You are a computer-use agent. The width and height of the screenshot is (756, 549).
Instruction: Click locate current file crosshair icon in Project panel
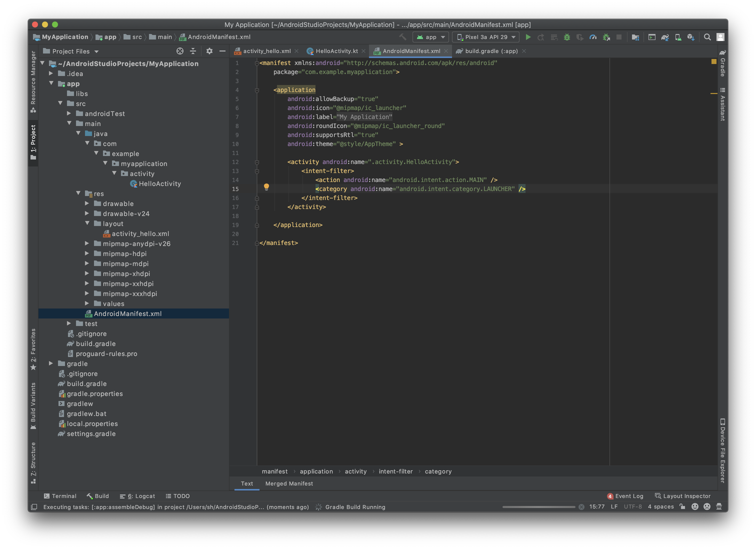coord(180,51)
